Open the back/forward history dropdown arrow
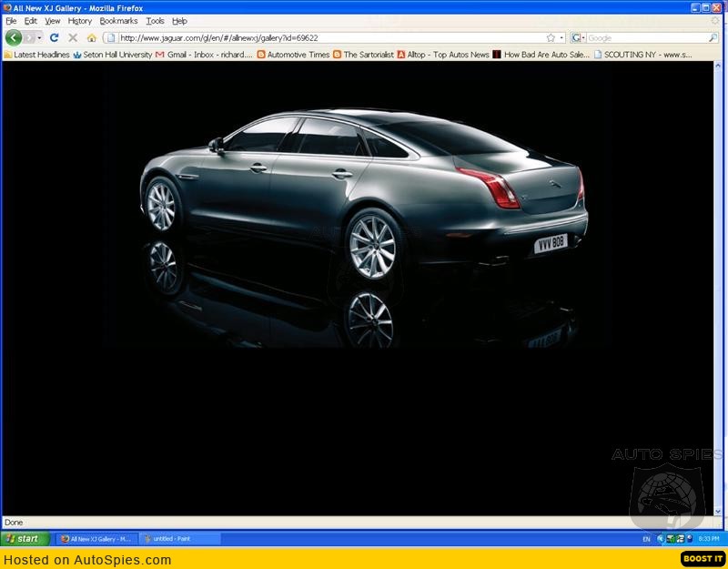The width and height of the screenshot is (728, 569). click(x=40, y=37)
